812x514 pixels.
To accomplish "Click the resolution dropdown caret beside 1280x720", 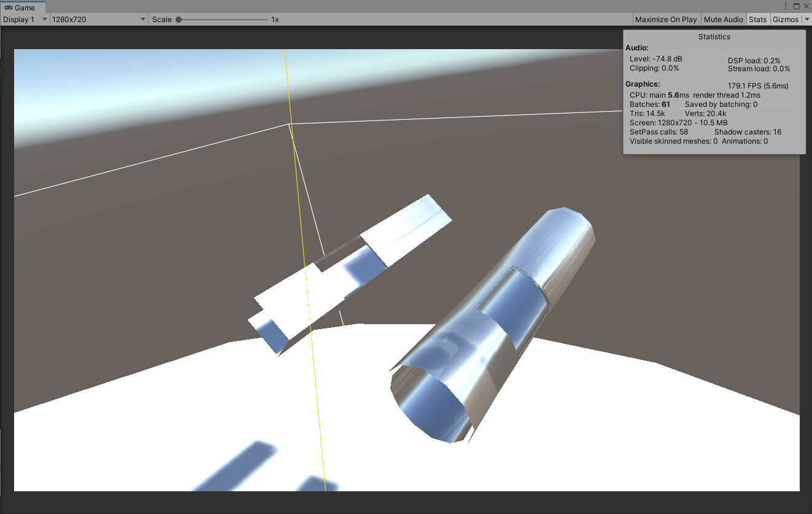I will [x=143, y=19].
